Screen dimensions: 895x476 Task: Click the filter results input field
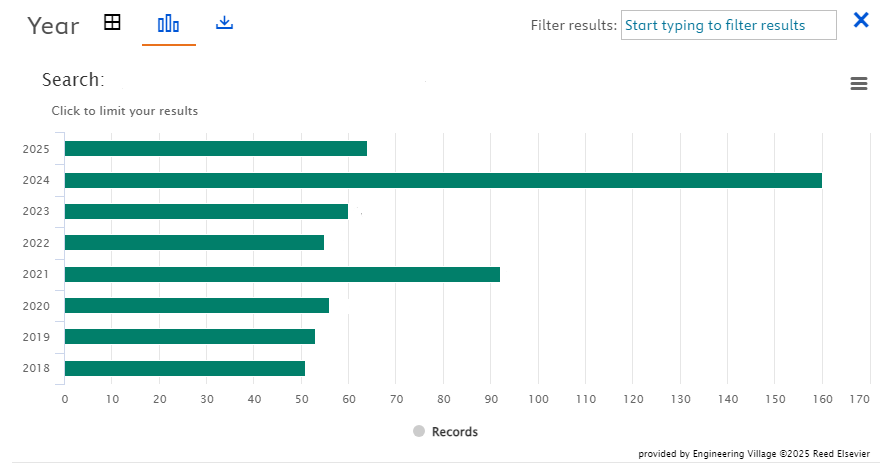728,25
